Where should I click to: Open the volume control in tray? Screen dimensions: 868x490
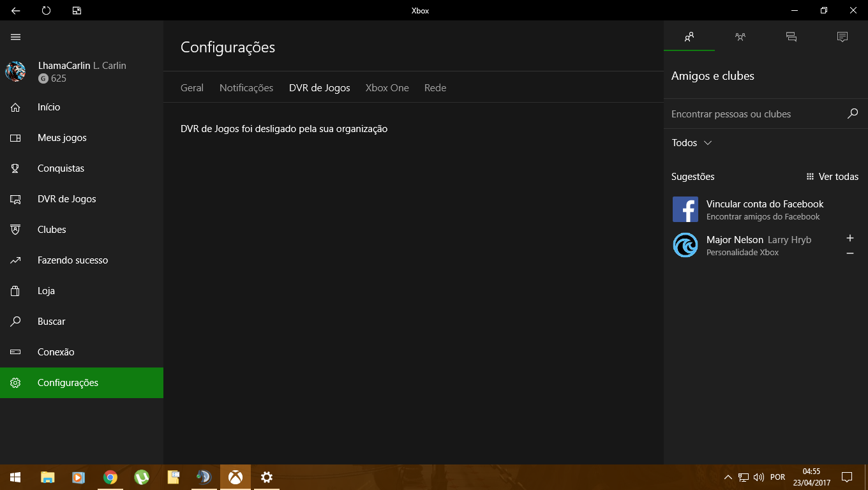point(759,477)
